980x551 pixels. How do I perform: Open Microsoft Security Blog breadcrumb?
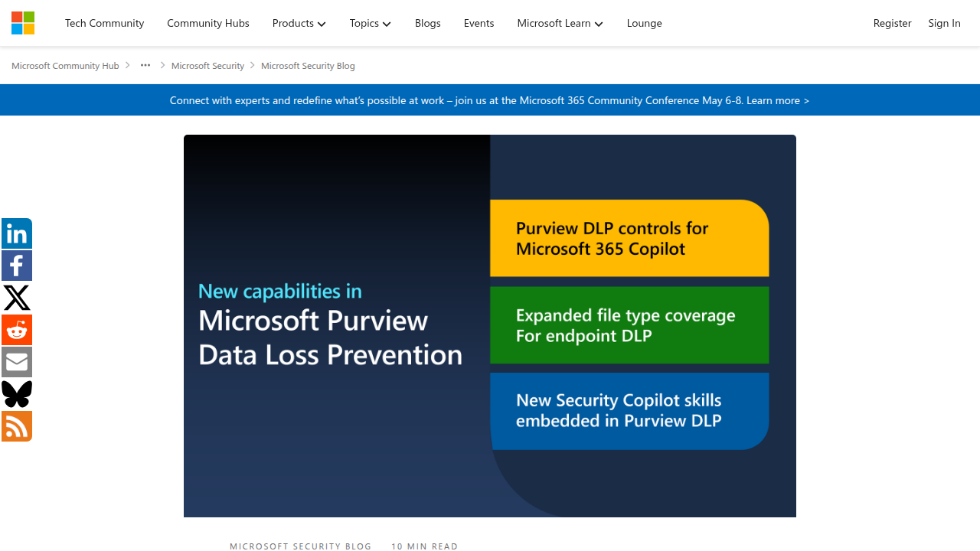pyautogui.click(x=309, y=66)
